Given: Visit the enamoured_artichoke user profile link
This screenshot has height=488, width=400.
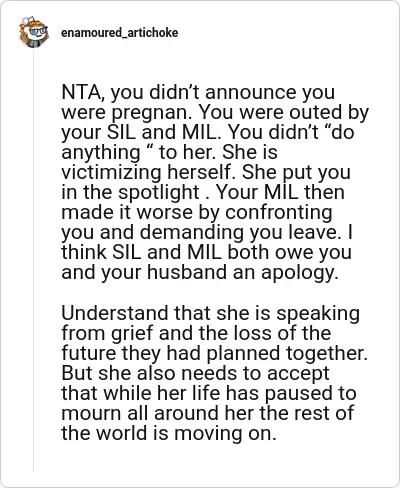Looking at the screenshot, I should tap(119, 33).
